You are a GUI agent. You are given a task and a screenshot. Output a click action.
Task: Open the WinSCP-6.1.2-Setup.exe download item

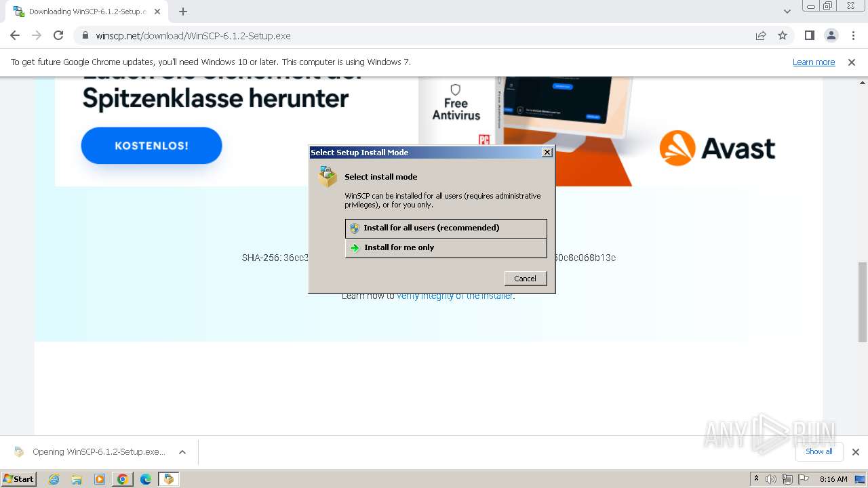click(92, 452)
